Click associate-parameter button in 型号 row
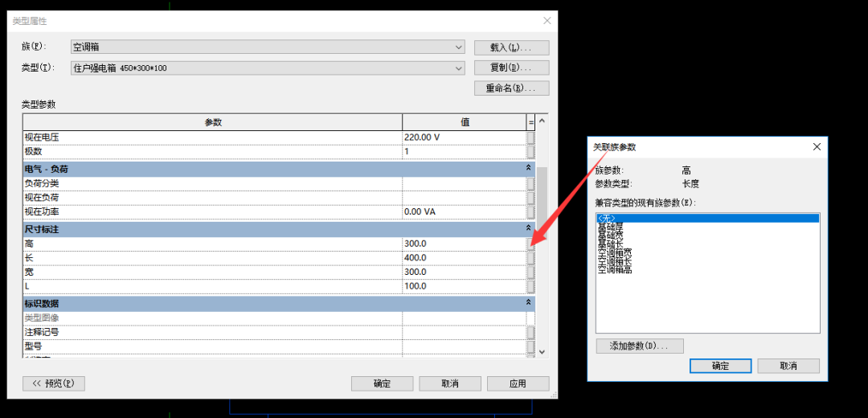868x418 pixels. 530,347
